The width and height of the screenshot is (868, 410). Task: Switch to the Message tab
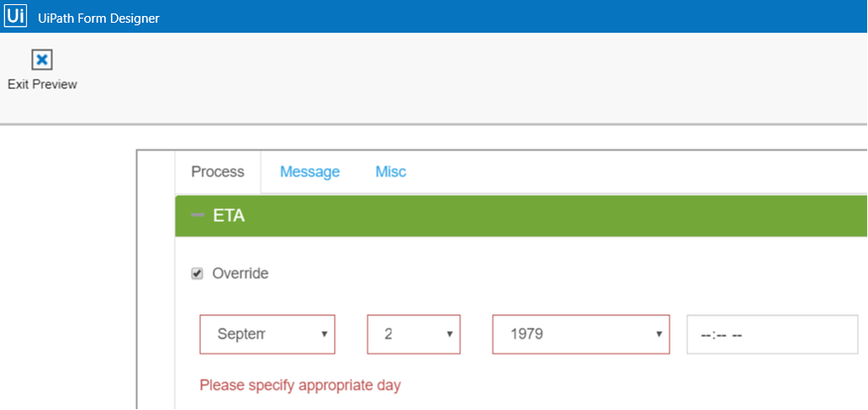coord(309,172)
